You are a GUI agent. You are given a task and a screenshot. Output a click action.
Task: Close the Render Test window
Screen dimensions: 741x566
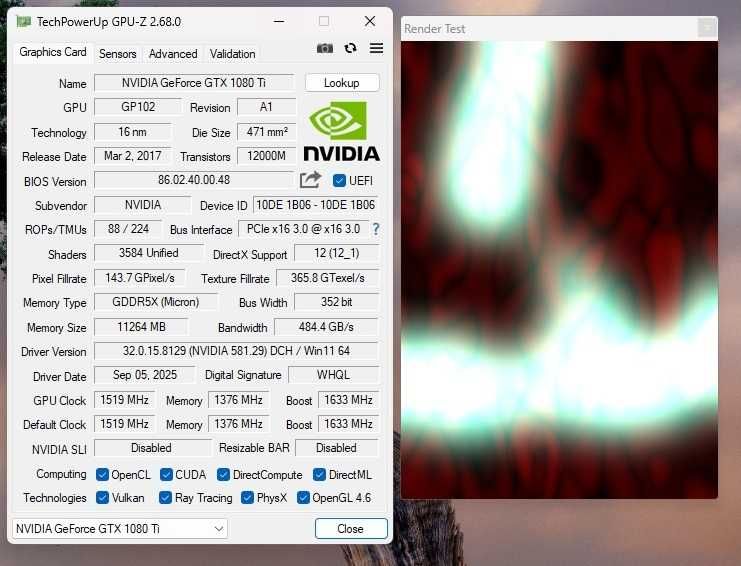pyautogui.click(x=707, y=28)
